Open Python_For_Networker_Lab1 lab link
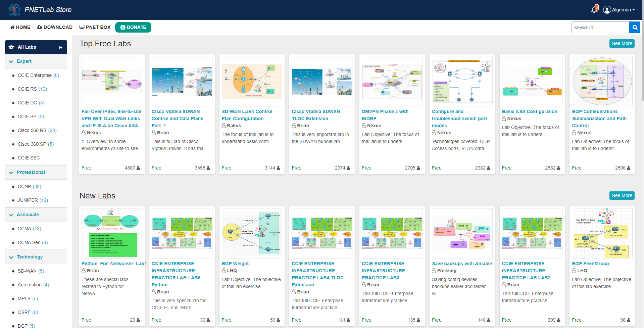This screenshot has height=328, width=644. (x=115, y=264)
